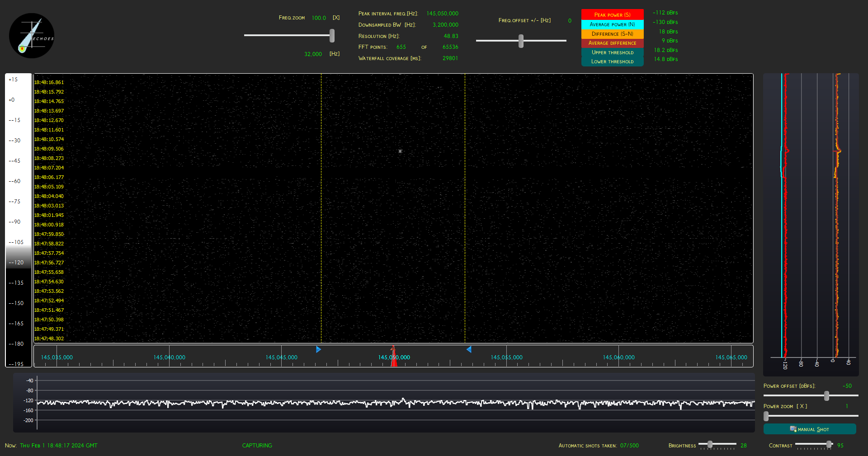Toggle the Average power (N) legend swatch
This screenshot has height=456, width=868.
(612, 24)
